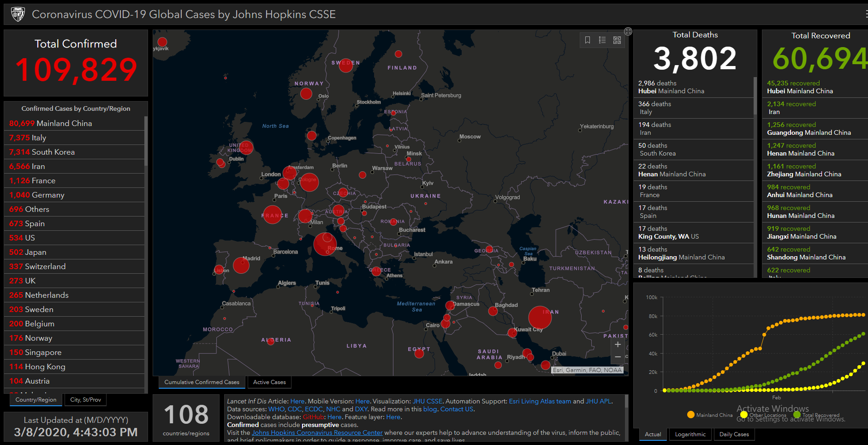Image resolution: width=868 pixels, height=445 pixels.
Task: Switch to the Active Cases tab
Action: tap(269, 382)
